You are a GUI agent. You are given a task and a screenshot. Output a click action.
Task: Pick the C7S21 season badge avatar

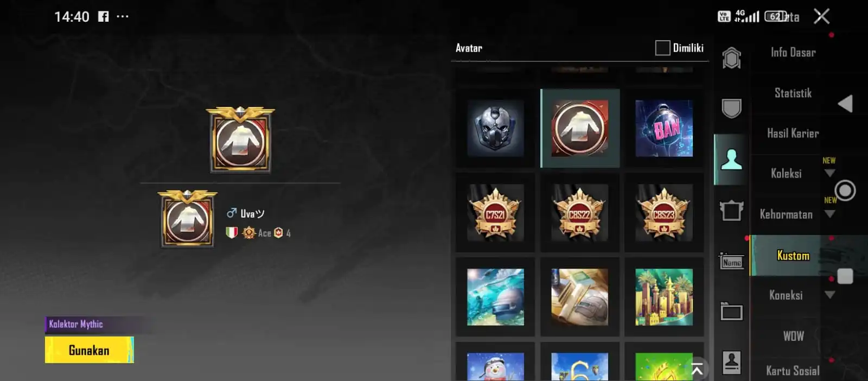coord(495,213)
